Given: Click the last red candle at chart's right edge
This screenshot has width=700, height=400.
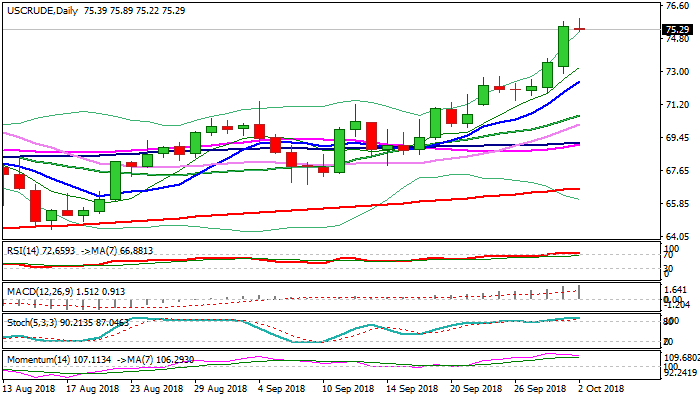Looking at the screenshot, I should [579, 28].
